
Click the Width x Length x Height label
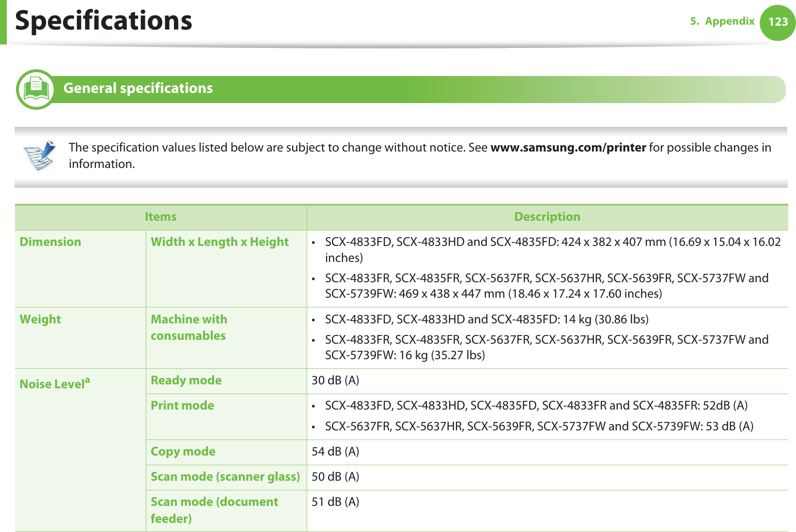(x=219, y=242)
